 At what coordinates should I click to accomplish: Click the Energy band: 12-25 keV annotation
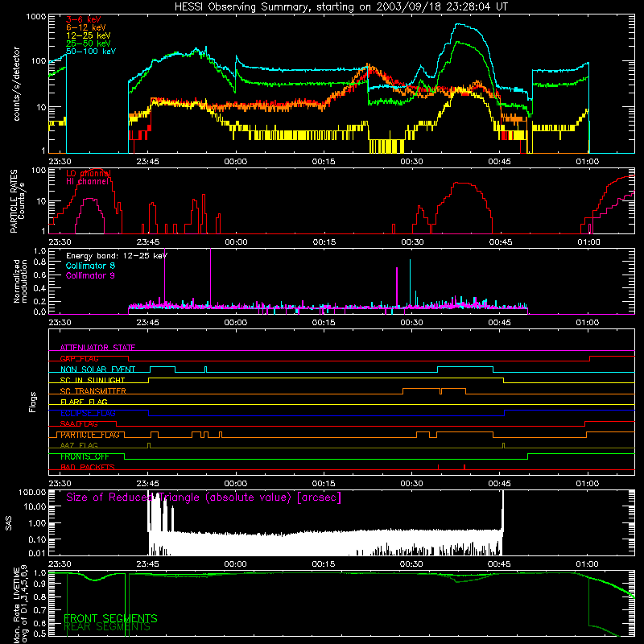[x=117, y=256]
